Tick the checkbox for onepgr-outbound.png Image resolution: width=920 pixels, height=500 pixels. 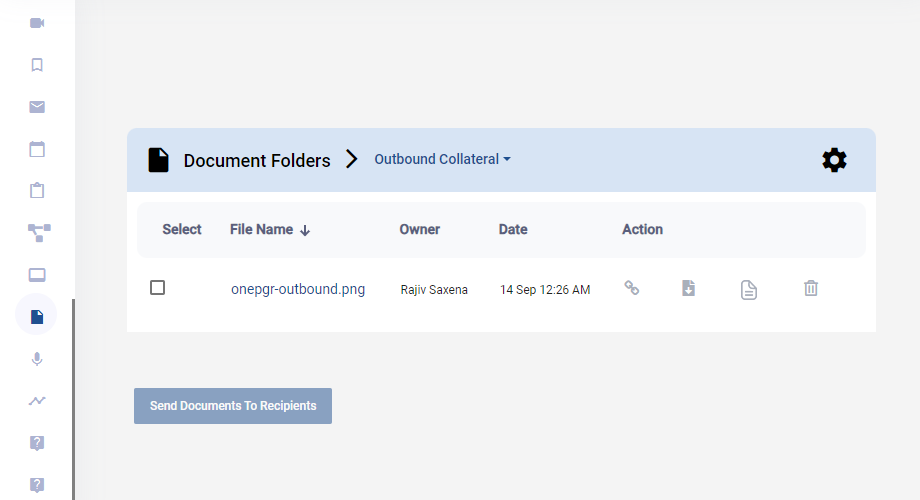click(x=157, y=288)
